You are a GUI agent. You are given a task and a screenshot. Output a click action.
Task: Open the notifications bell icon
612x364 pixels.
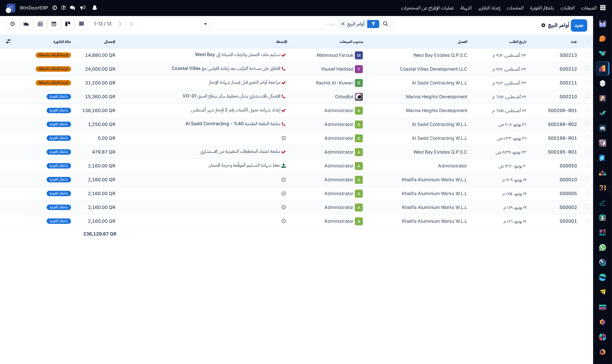click(x=95, y=8)
